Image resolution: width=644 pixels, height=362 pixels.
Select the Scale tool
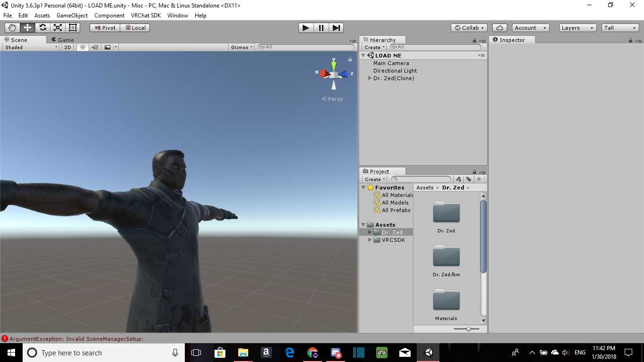point(58,28)
